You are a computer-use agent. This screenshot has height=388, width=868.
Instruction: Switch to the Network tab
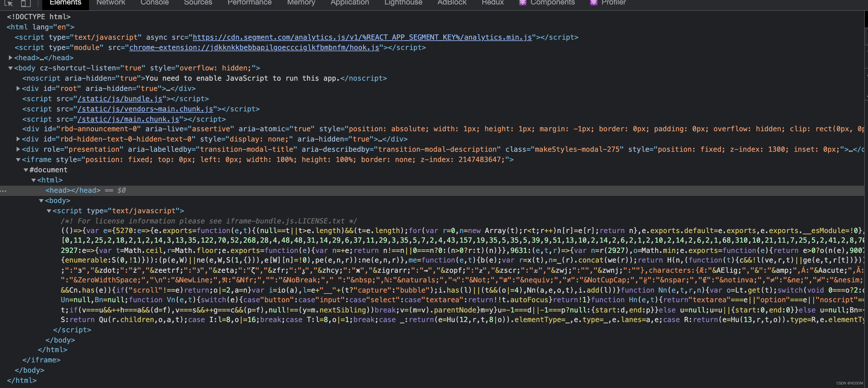pyautogui.click(x=110, y=3)
